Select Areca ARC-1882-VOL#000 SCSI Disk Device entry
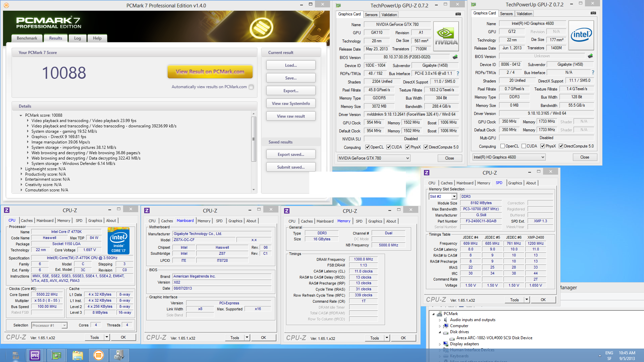 pos(494,338)
